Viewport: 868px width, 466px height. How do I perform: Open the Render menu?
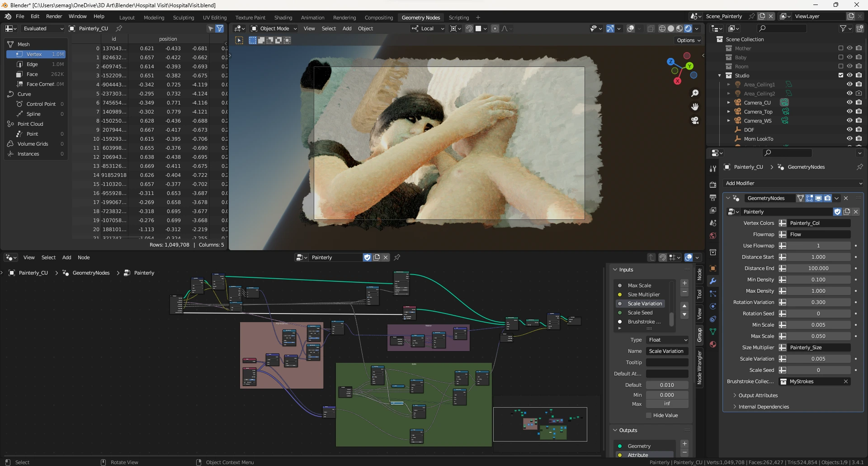click(x=54, y=16)
